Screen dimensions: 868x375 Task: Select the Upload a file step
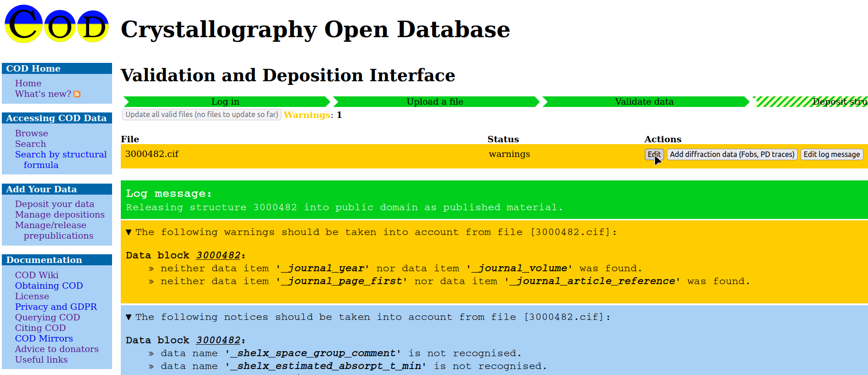tap(435, 101)
